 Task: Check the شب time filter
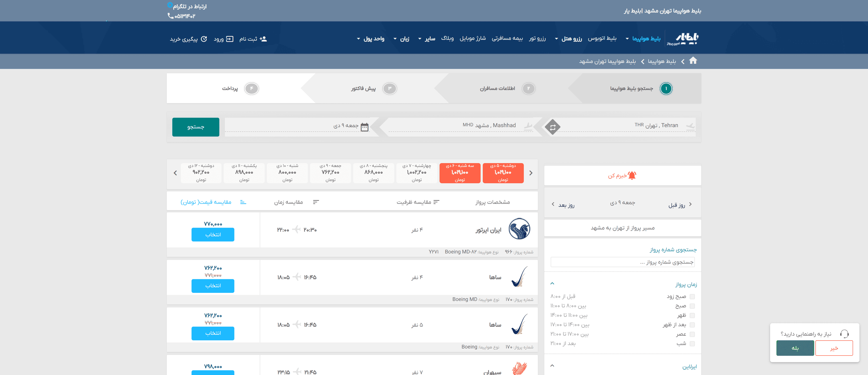pyautogui.click(x=692, y=344)
